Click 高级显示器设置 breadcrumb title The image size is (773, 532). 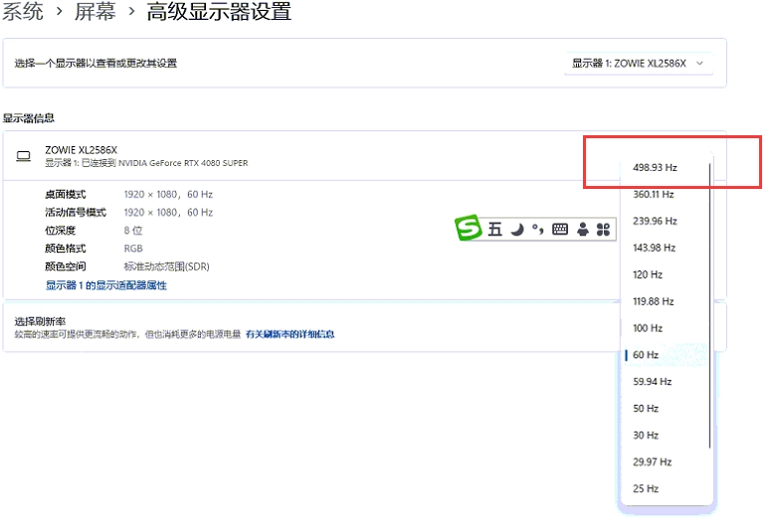219,11
